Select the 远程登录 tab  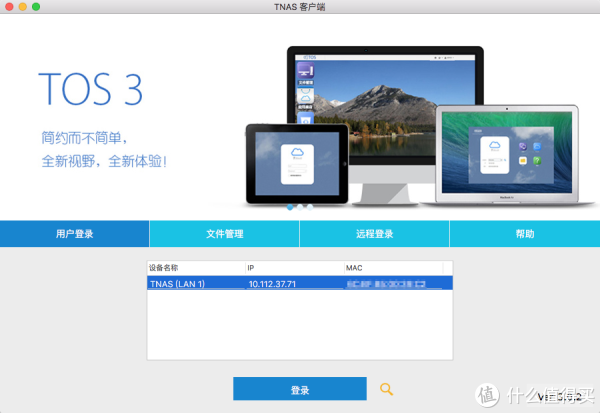pos(375,234)
